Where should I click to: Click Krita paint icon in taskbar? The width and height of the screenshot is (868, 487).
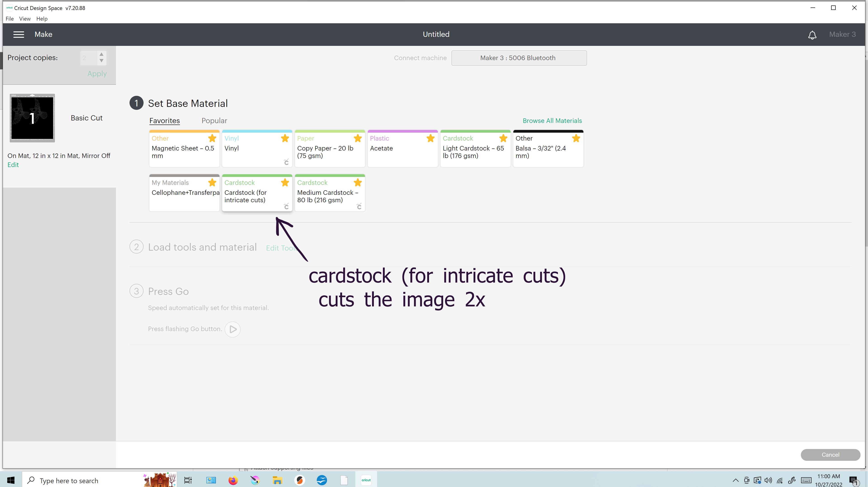(255, 480)
